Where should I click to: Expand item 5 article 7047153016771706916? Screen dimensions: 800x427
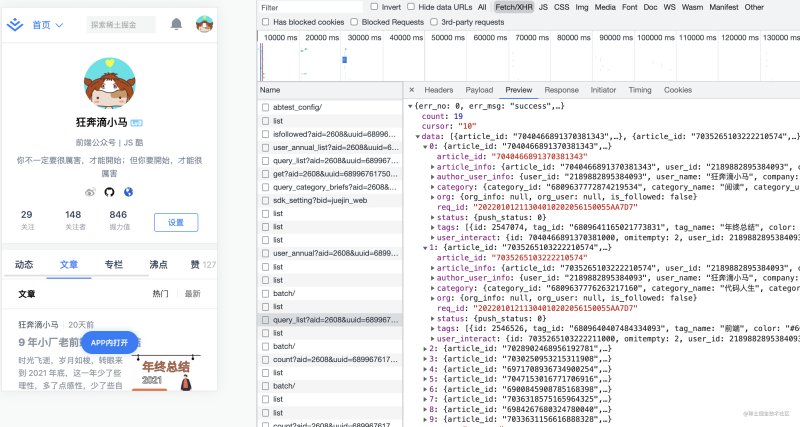point(426,379)
